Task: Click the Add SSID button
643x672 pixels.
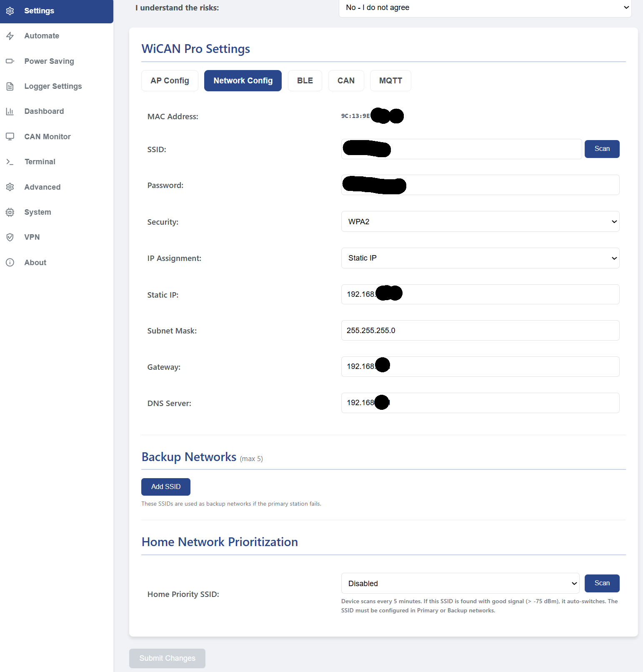Action: (166, 487)
